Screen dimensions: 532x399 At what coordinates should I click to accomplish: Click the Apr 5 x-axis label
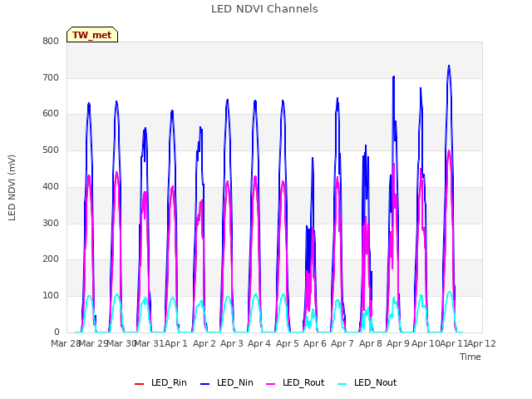click(x=288, y=343)
